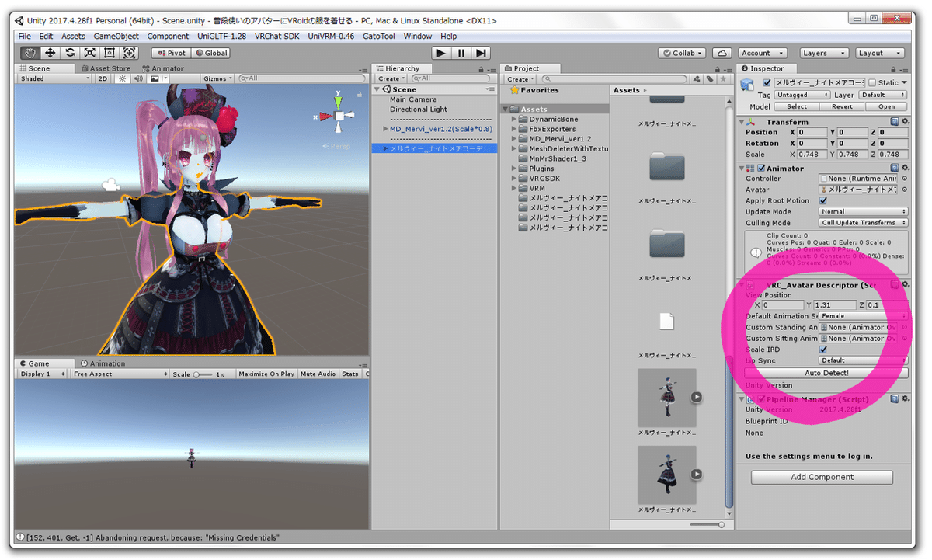932x560 pixels.
Task: Select the combined Transform tool
Action: (x=129, y=53)
